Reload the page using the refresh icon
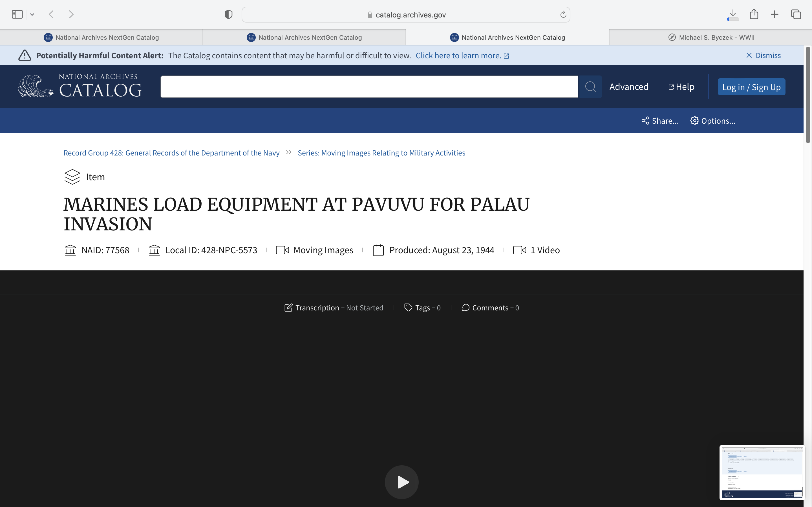The image size is (812, 507). click(x=563, y=14)
